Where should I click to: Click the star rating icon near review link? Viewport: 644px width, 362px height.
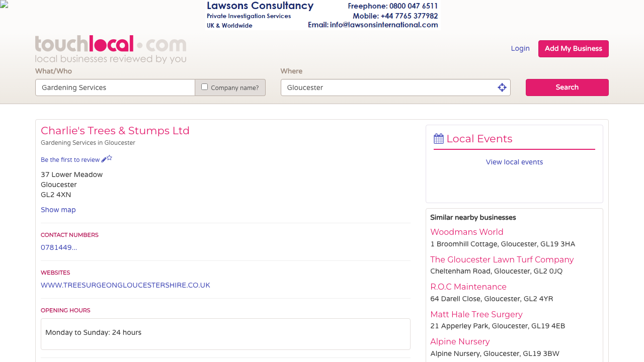(x=109, y=157)
